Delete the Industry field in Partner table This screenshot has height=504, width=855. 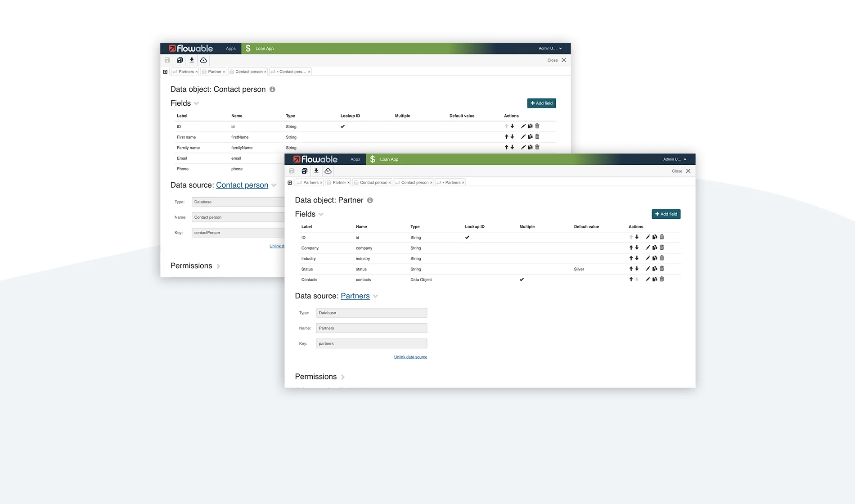coord(662,258)
